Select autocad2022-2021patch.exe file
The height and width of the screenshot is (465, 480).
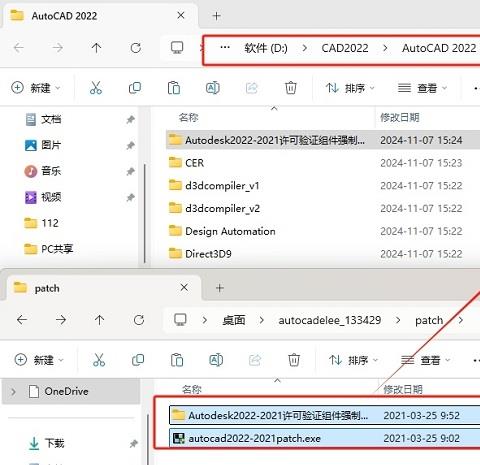tap(324, 438)
